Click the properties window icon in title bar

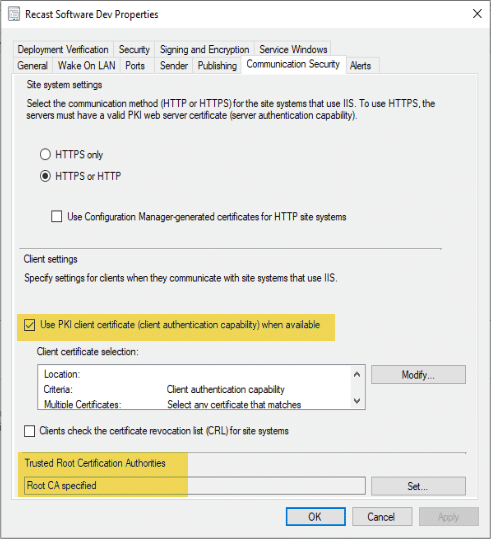[14, 14]
